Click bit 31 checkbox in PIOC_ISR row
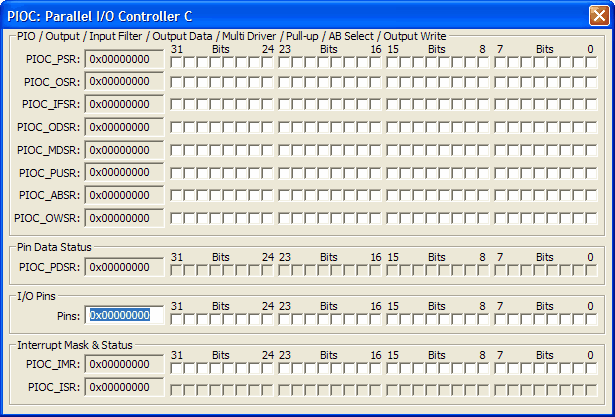 tap(176, 390)
